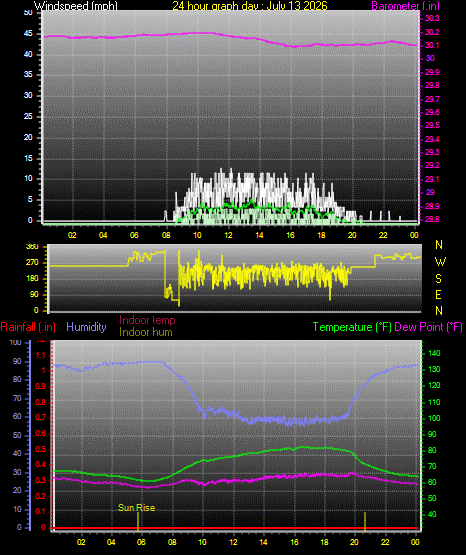Click the Humidity legend label
This screenshot has width=466, height=555.
coord(86,327)
